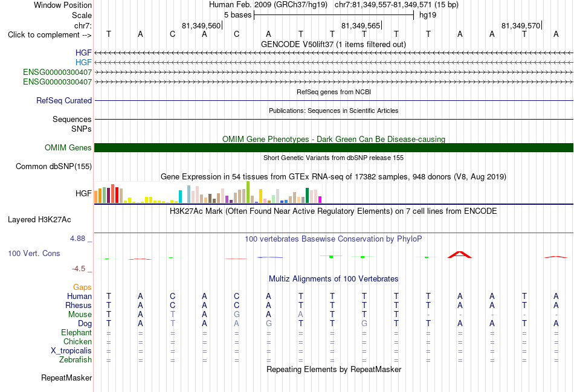Select the Chicken species row label
Viewport: 574px width, 392px height.
tap(77, 341)
